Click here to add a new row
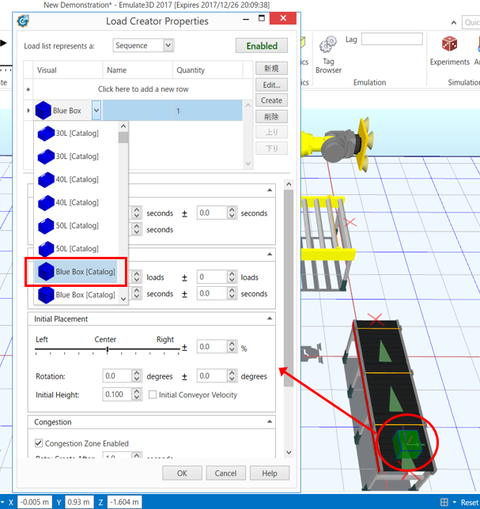The width and height of the screenshot is (480, 509). (143, 89)
